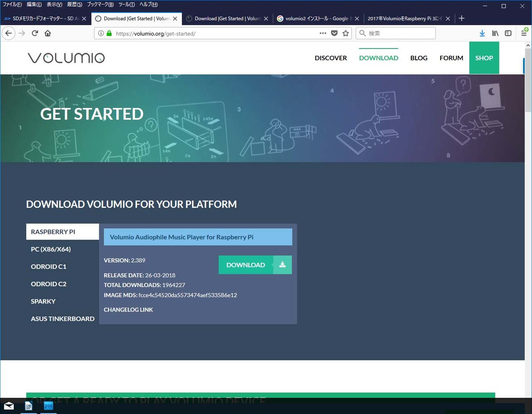This screenshot has height=414, width=532.
Task: Click the green DOWNLOAD button
Action: (255, 265)
